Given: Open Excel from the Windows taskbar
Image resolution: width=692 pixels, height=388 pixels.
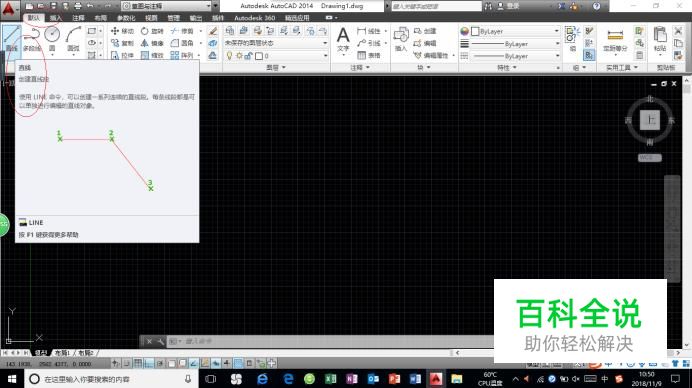Looking at the screenshot, I should pyautogui.click(x=330, y=379).
